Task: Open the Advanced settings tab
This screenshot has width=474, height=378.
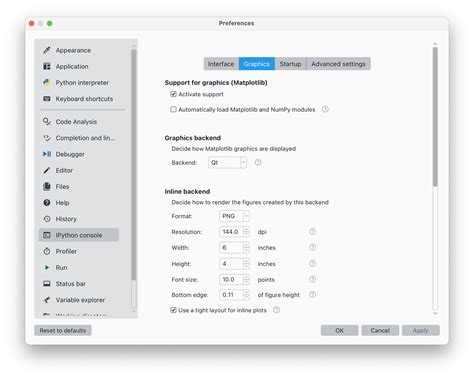Action: pos(338,64)
